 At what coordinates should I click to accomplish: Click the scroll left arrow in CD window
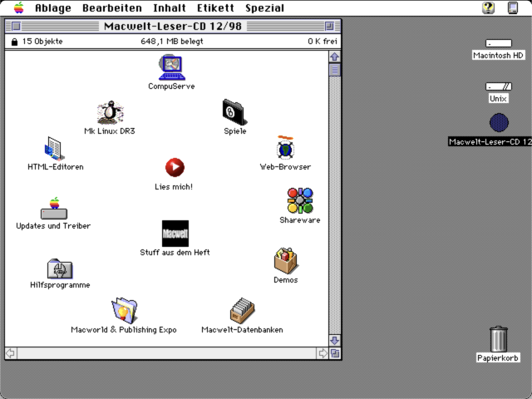[11, 353]
